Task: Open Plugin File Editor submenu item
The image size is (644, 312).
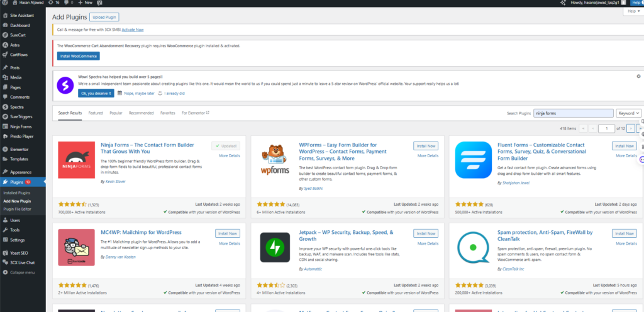Action: [17, 209]
